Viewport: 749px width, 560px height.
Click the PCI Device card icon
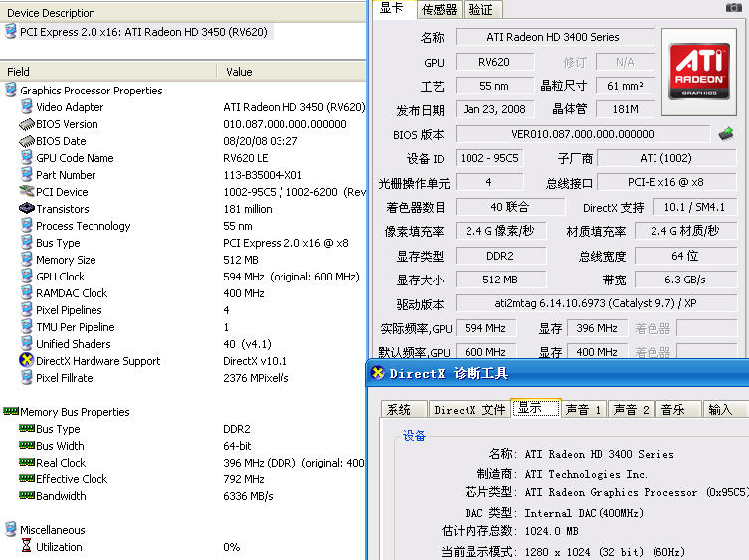[x=26, y=191]
